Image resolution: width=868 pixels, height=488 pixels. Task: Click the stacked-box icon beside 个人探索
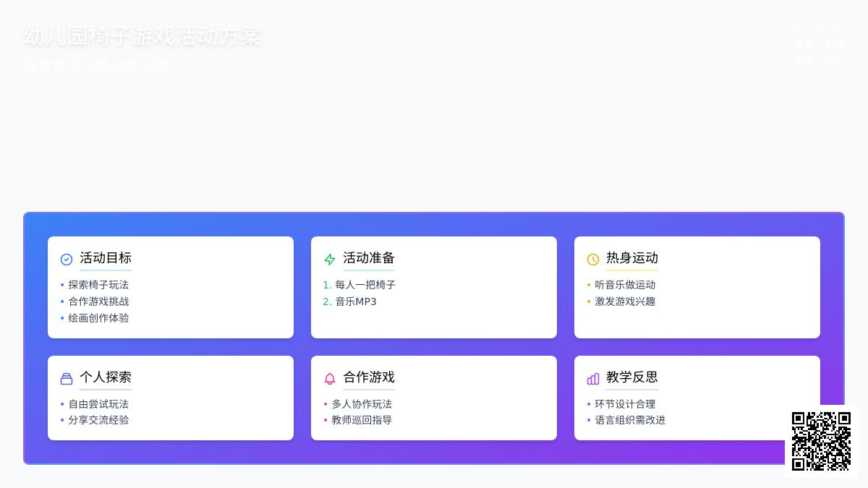67,379
